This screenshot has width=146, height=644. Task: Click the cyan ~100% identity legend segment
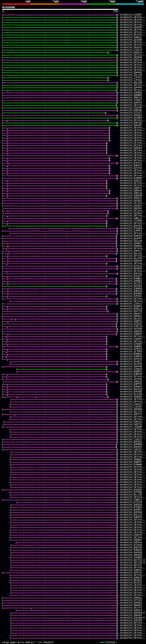(x=130, y=4)
